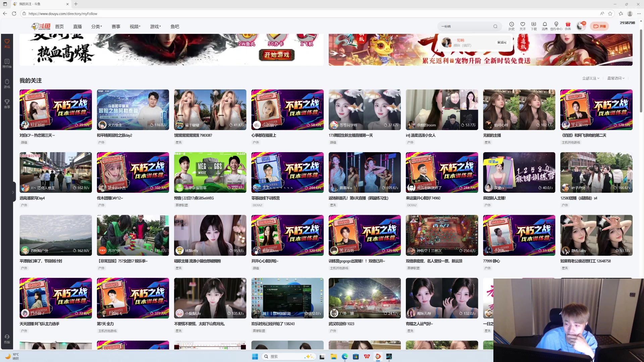Expand the 全部关注 filter dropdown
The height and width of the screenshot is (362, 644).
click(x=590, y=78)
